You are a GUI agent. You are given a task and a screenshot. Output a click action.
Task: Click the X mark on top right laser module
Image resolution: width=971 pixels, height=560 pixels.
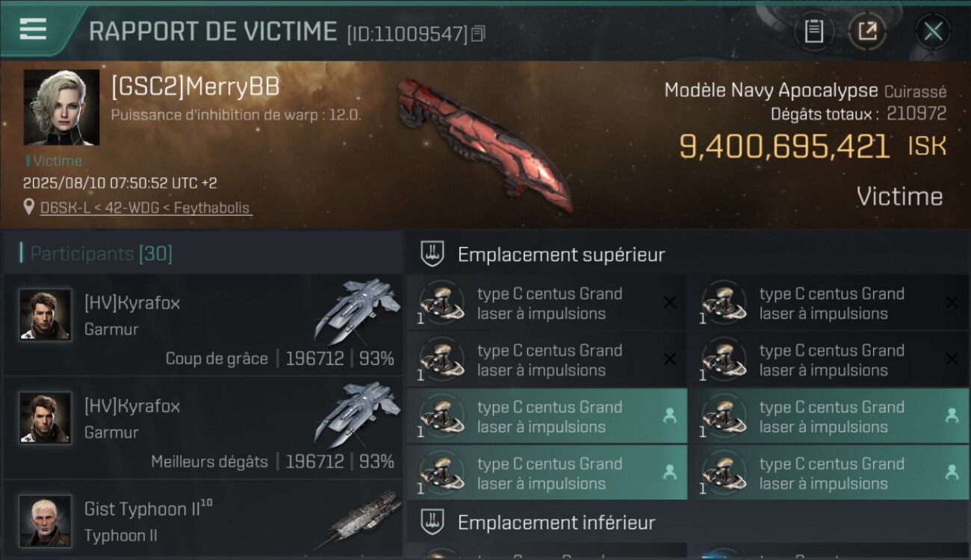click(952, 302)
